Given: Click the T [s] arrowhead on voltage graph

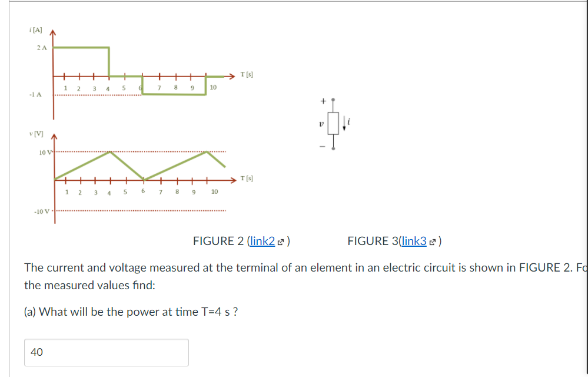Looking at the screenshot, I should click(233, 180).
